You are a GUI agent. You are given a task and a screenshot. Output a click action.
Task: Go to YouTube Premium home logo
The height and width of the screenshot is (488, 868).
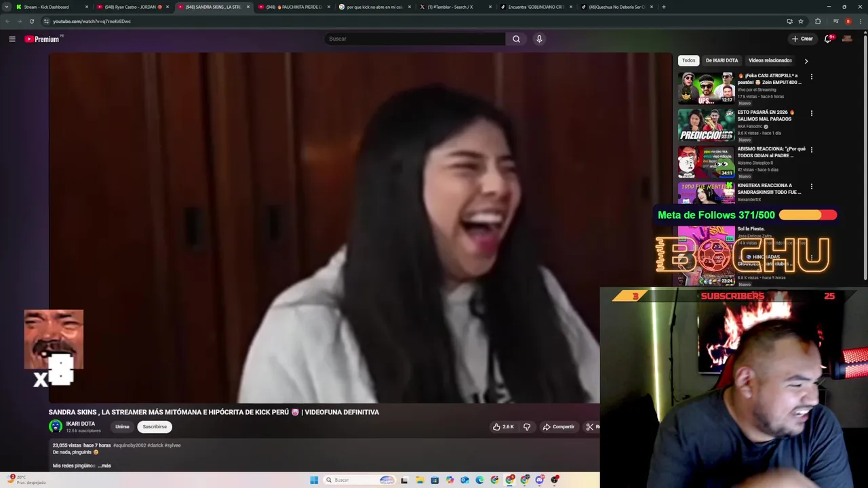point(42,39)
